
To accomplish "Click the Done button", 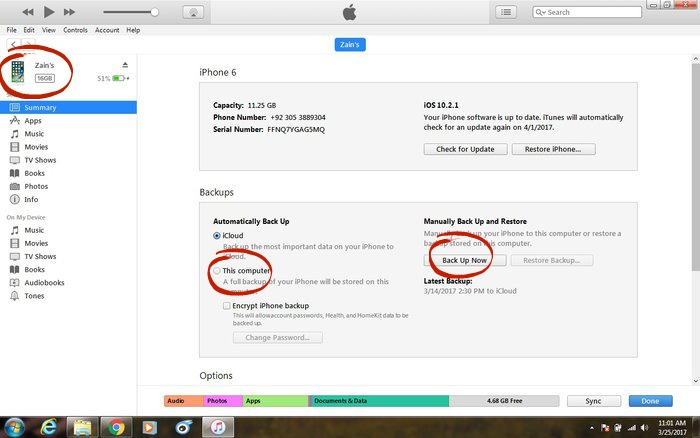I will click(650, 401).
